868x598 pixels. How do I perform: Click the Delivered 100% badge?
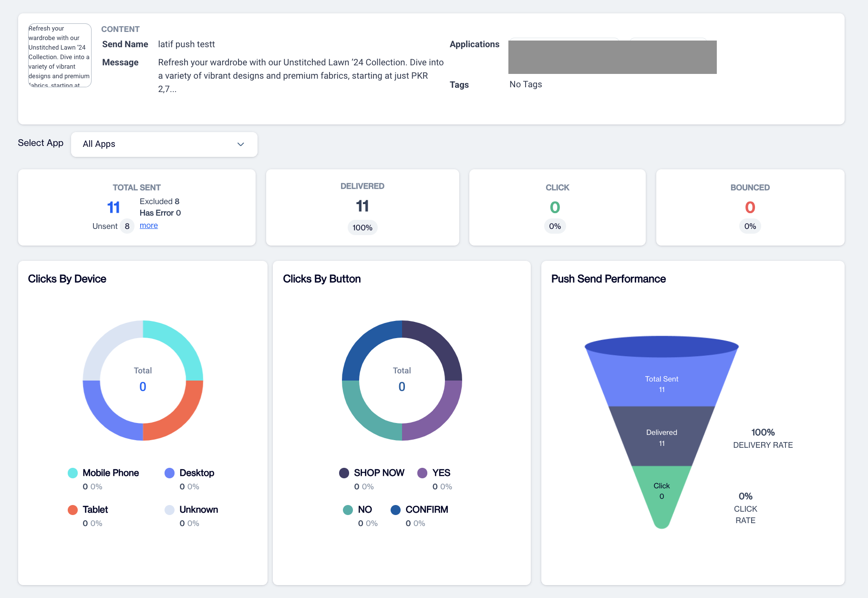[362, 227]
